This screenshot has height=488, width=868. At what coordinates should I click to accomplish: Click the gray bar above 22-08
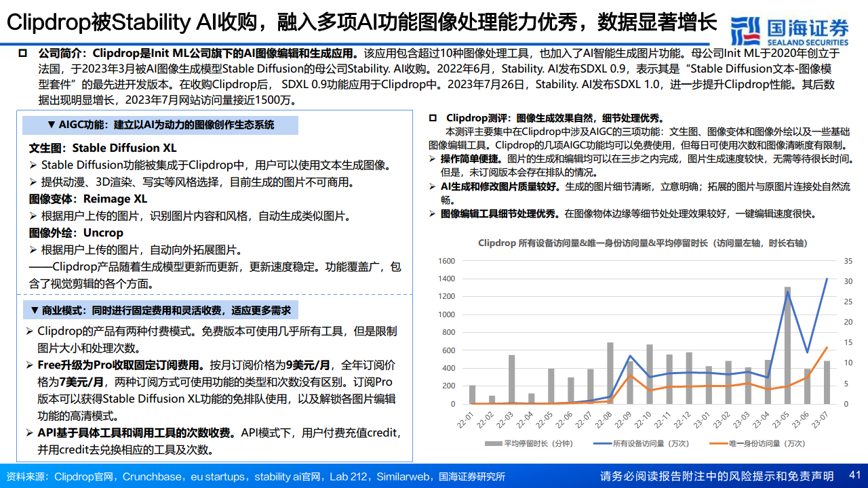tap(610, 373)
